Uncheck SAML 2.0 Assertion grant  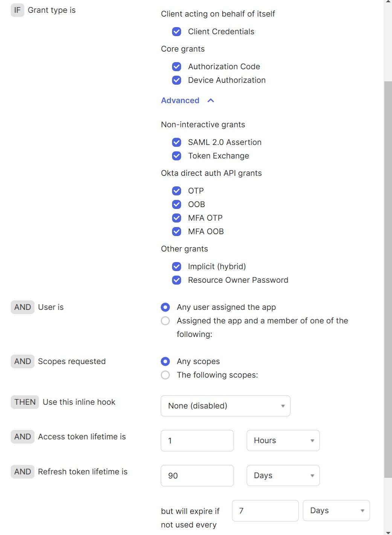point(177,142)
